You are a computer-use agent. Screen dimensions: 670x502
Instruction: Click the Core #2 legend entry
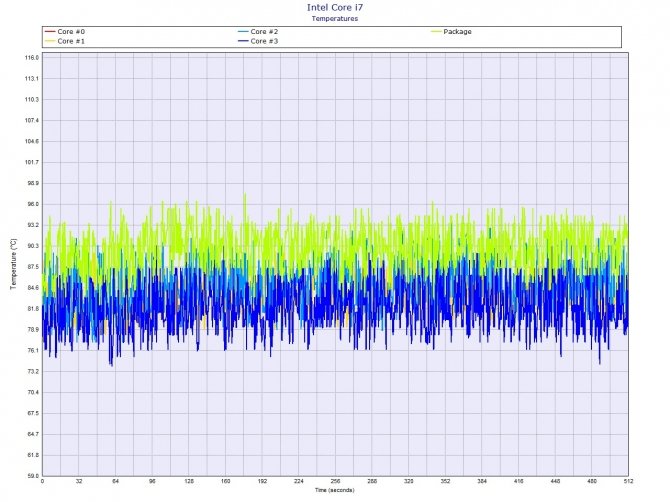coord(258,32)
